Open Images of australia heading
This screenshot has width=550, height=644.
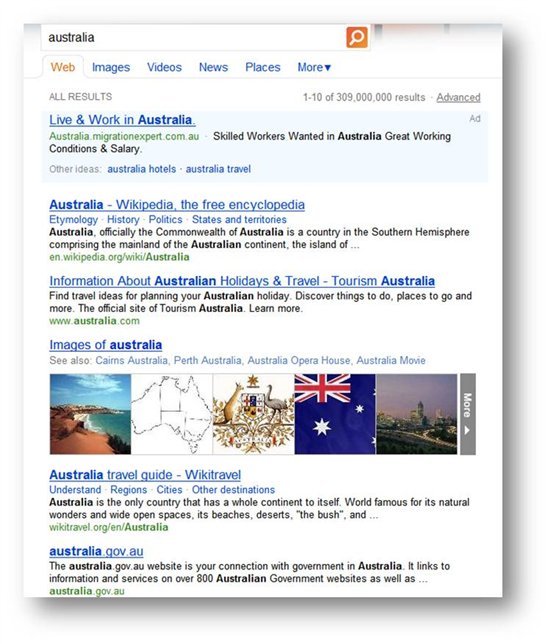click(106, 345)
